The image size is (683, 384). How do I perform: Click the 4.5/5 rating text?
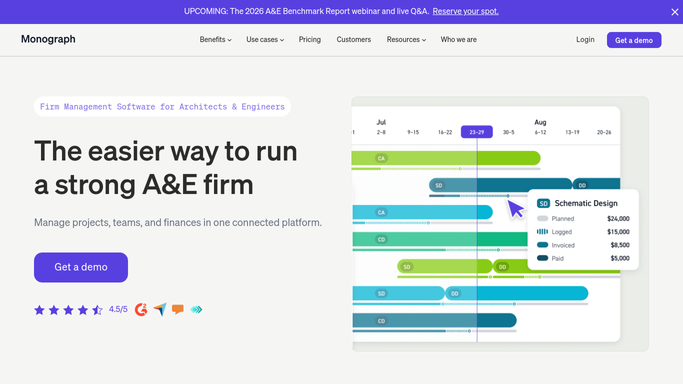point(118,309)
